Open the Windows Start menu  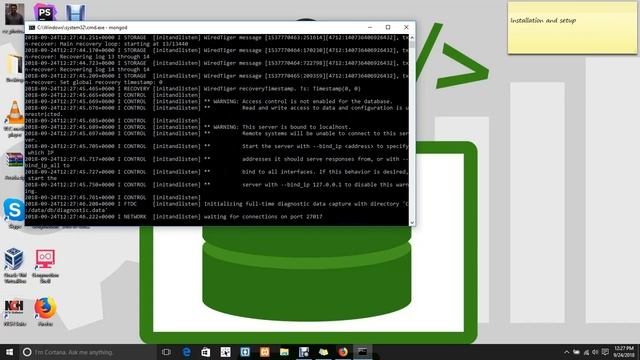(x=9, y=352)
